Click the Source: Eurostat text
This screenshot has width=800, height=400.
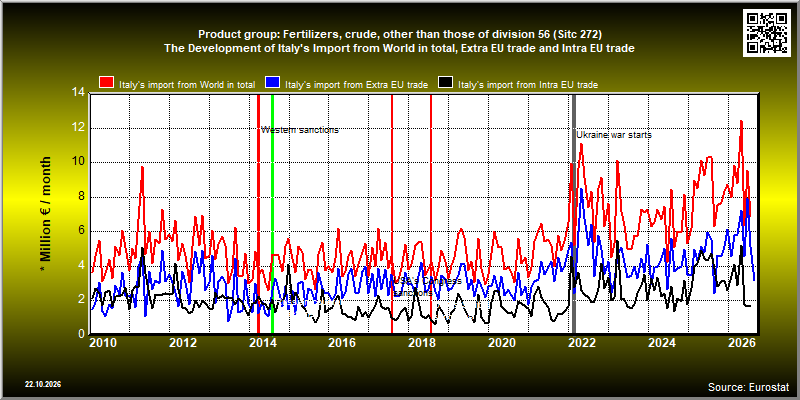tap(748, 386)
